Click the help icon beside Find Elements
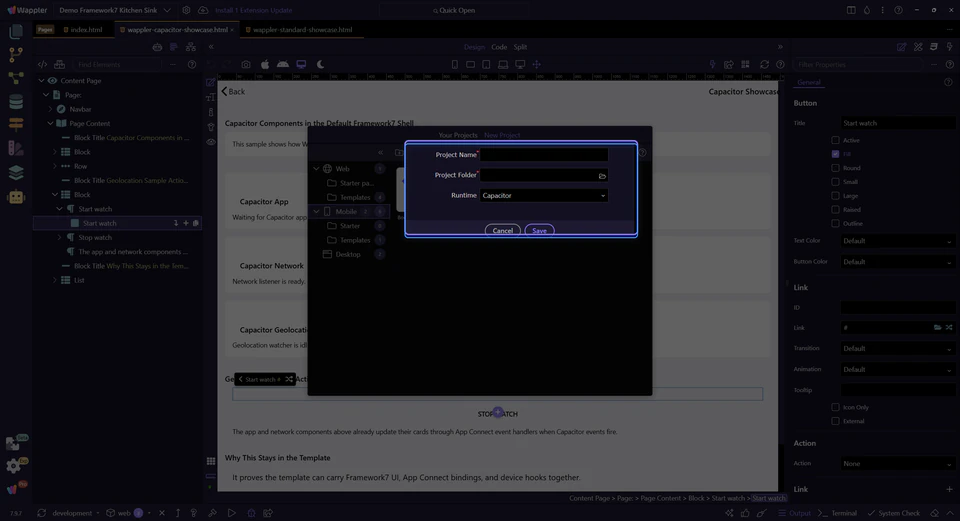 (192, 64)
